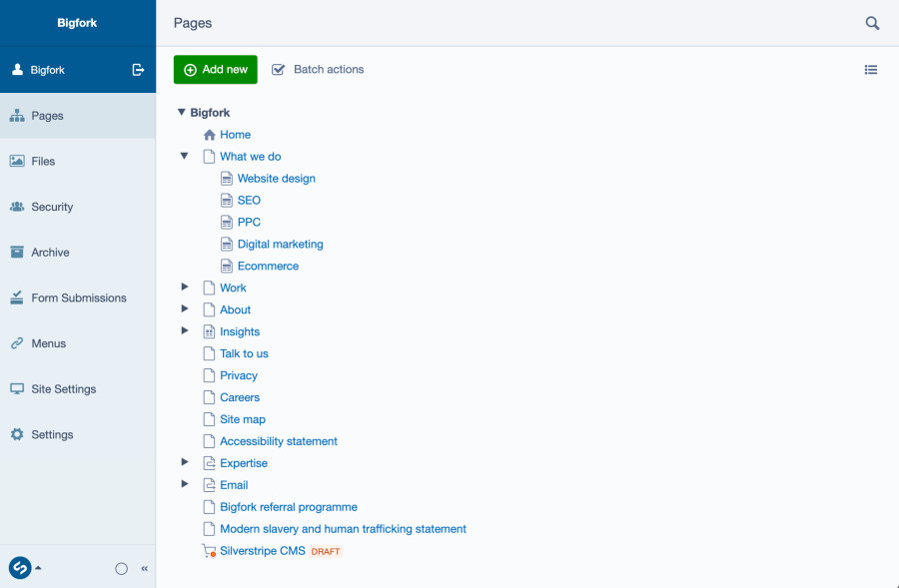The image size is (899, 588).
Task: Open the Settings gear section
Action: pos(19,434)
